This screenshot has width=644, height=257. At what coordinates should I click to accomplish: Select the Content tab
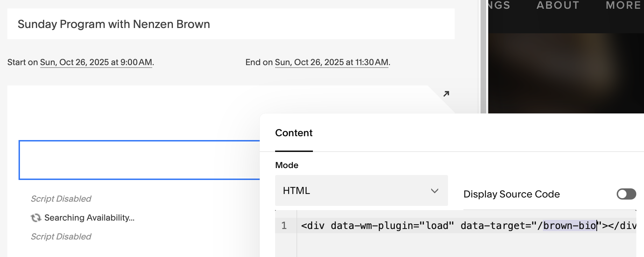click(294, 133)
